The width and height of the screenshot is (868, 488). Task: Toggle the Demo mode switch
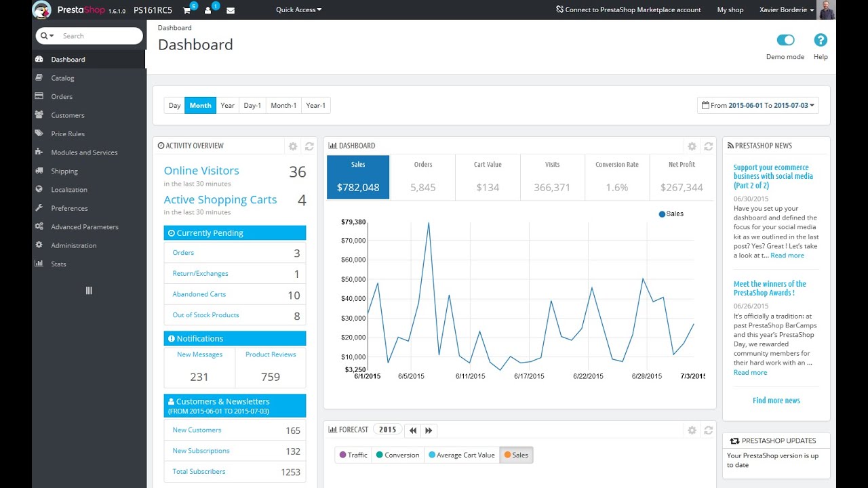click(785, 41)
